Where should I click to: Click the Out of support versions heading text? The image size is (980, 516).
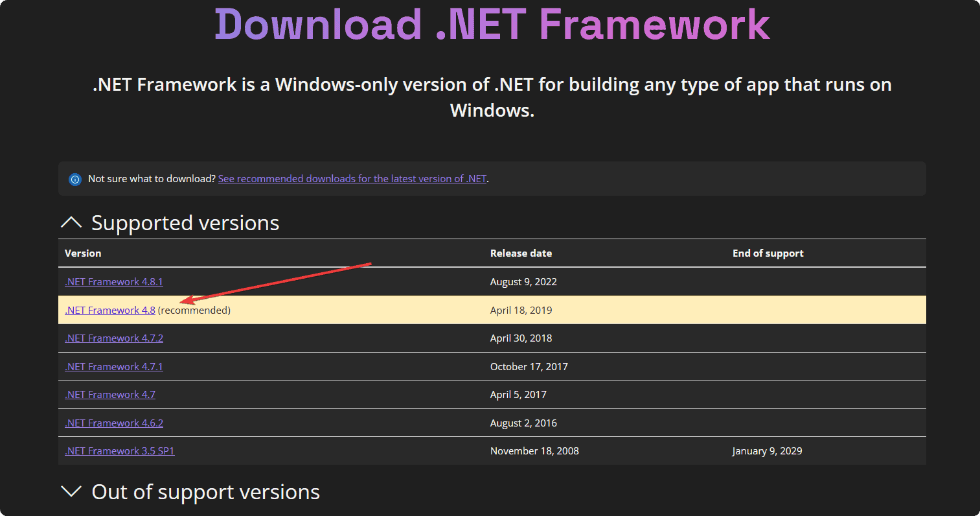click(205, 491)
